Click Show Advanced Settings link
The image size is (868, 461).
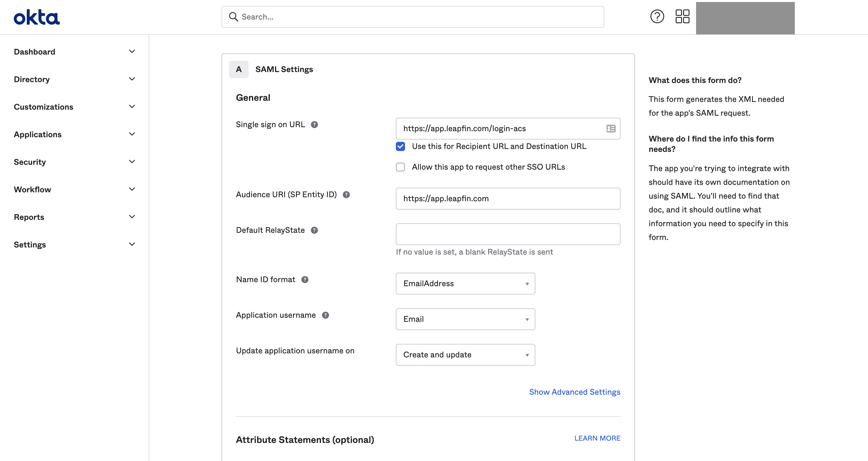pos(574,392)
